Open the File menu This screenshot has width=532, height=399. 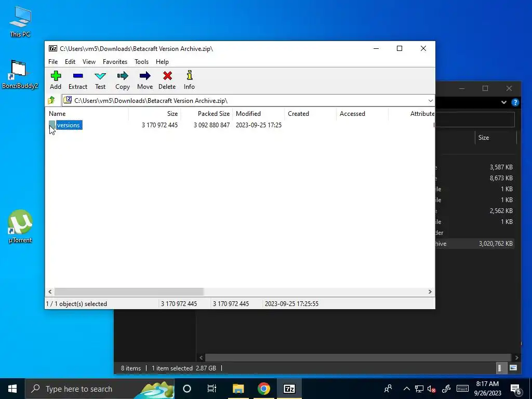tap(53, 62)
